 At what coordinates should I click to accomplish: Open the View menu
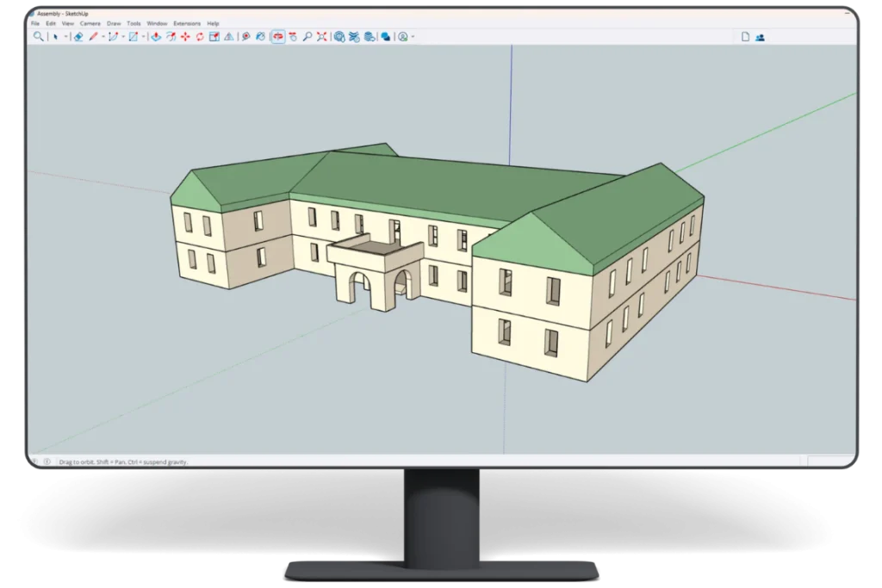point(67,23)
